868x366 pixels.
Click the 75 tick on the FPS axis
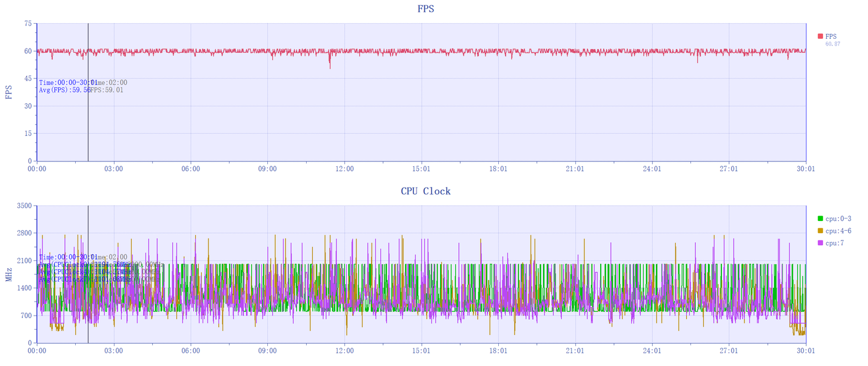28,24
